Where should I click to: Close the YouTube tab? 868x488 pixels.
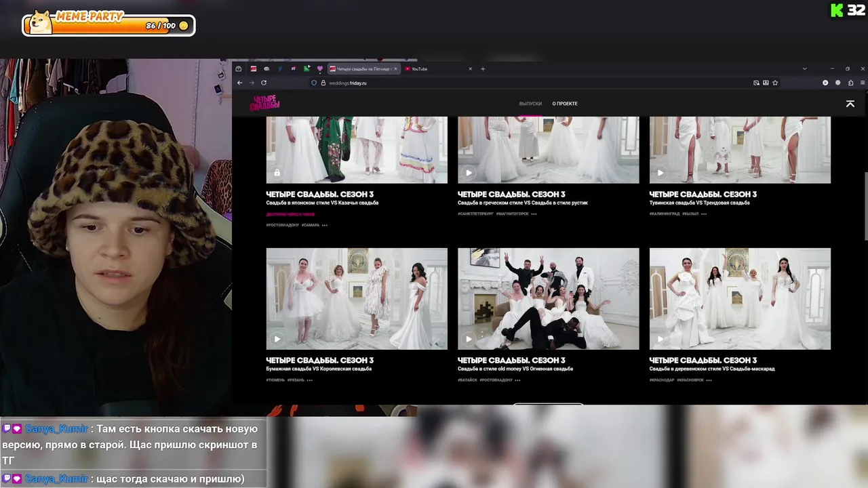pos(470,68)
